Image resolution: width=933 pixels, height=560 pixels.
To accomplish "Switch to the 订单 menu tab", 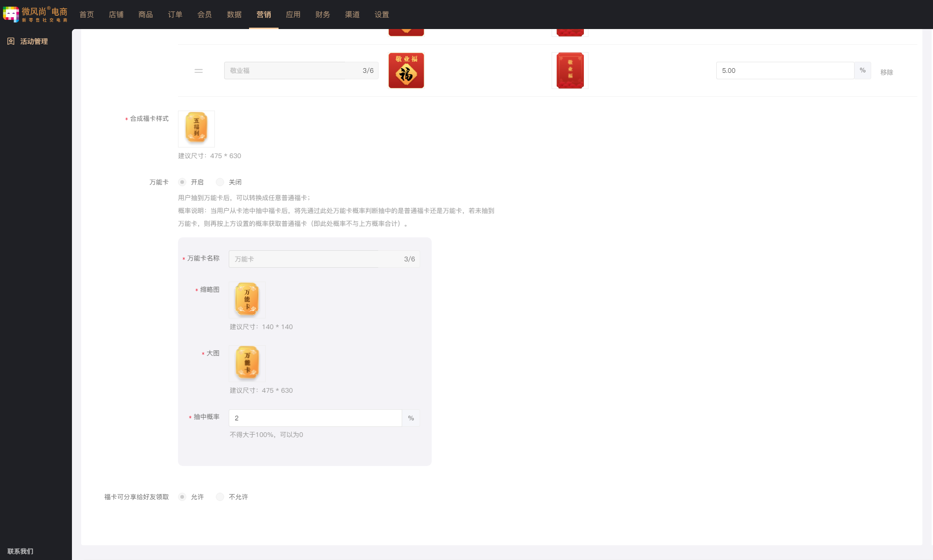I will click(x=175, y=15).
